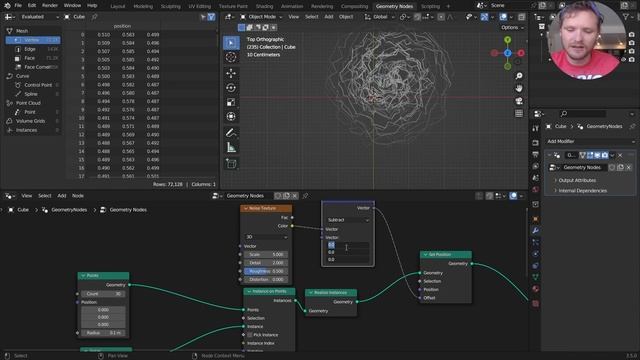Click the Points node Radius field
This screenshot has height=360, width=640.
103,333
